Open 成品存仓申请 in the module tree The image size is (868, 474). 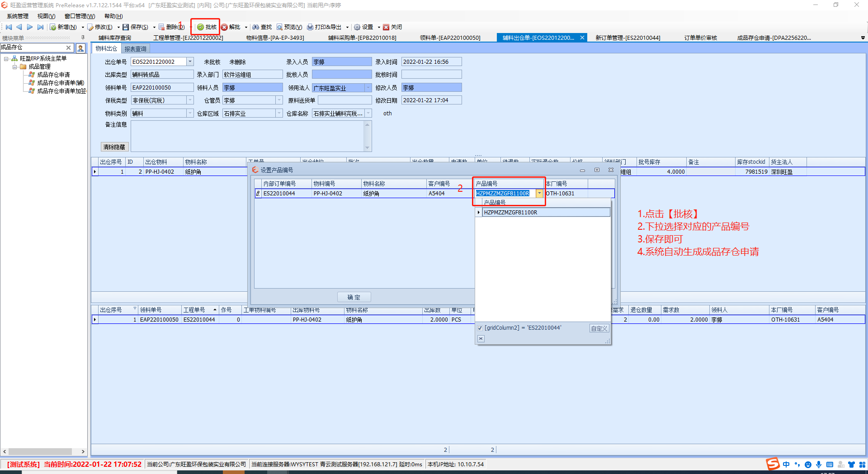53,75
